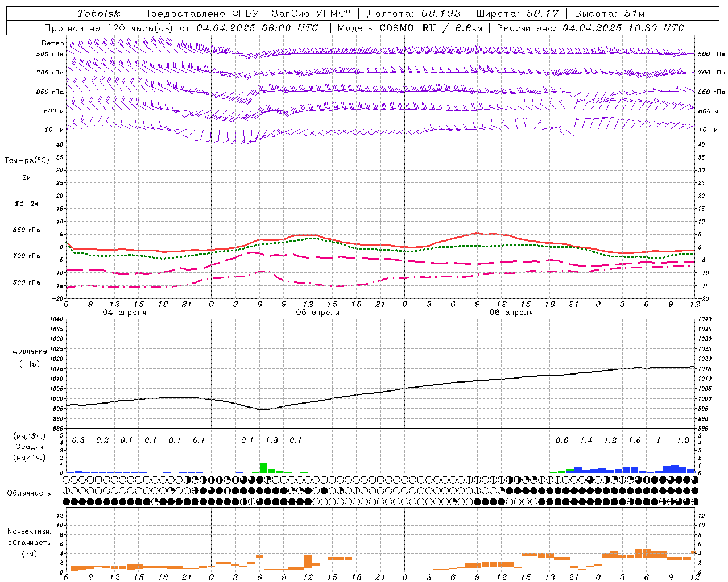Click the 'Давление' pressure panel label
The width and height of the screenshot is (728, 582).
(30, 351)
